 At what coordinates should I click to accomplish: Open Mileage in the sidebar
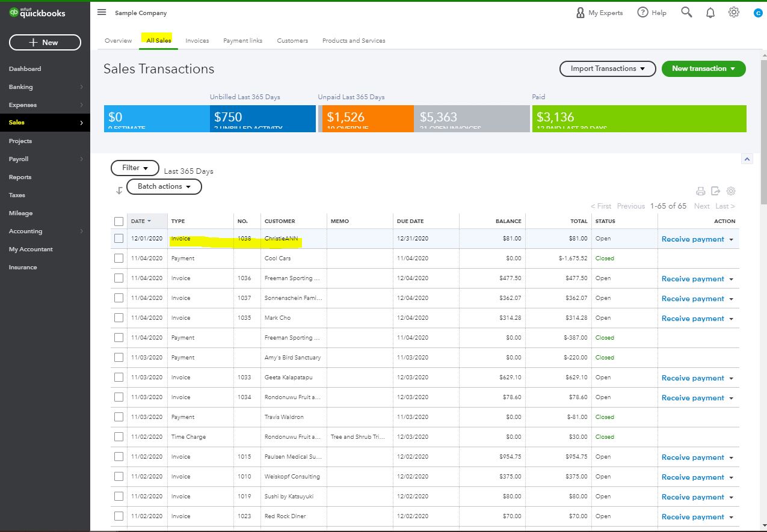(20, 213)
